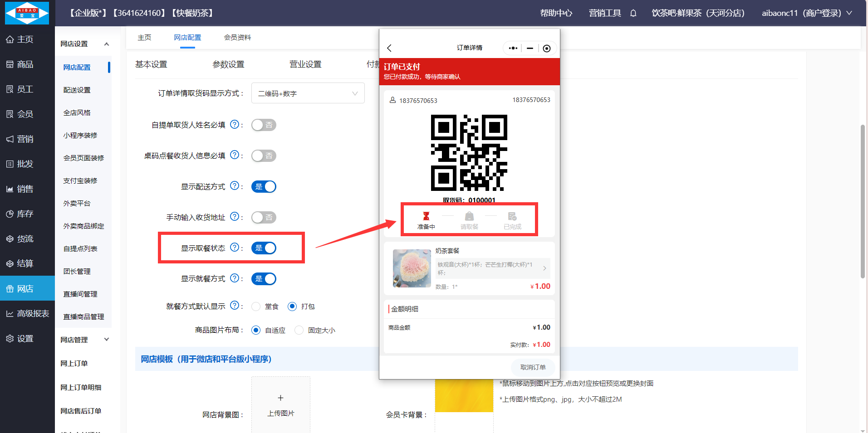The width and height of the screenshot is (868, 433).
Task: Open 营销工具 in the top bar
Action: [x=605, y=13]
